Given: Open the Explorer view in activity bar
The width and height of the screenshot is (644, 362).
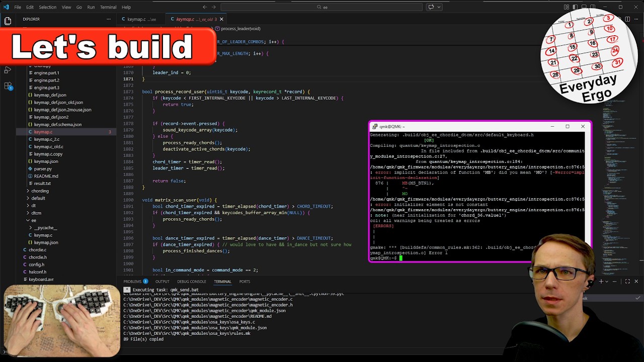Looking at the screenshot, I should coord(8,21).
